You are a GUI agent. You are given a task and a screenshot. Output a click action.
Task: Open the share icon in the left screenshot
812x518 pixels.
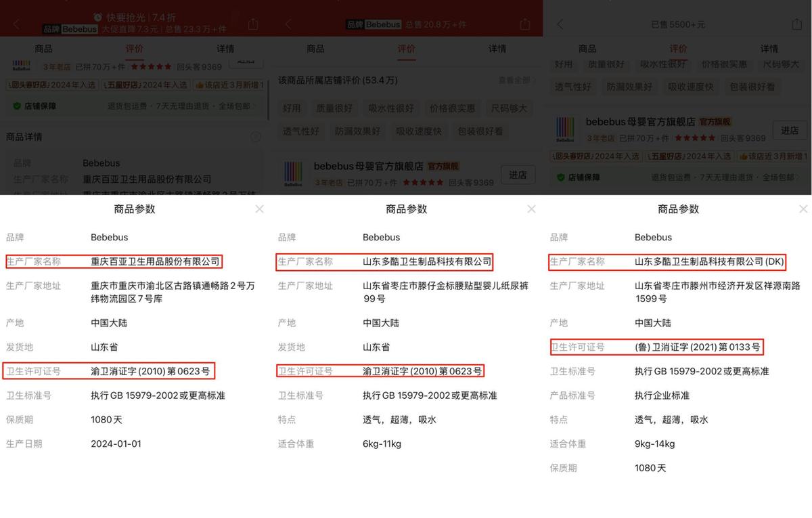pyautogui.click(x=253, y=24)
